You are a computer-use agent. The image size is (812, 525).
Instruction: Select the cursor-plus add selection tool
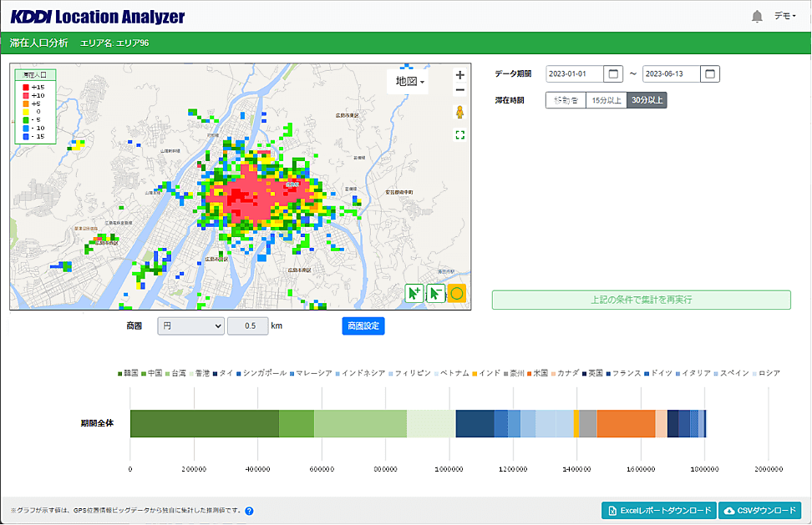(414, 294)
